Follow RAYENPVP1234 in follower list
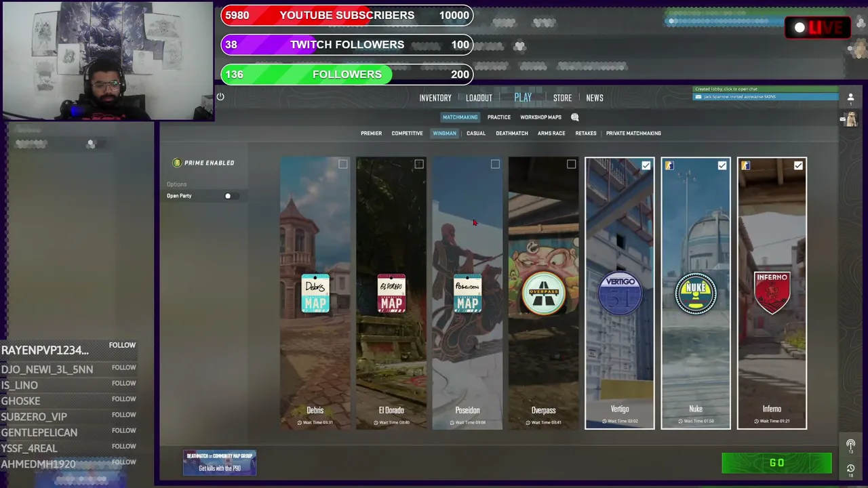 [122, 345]
